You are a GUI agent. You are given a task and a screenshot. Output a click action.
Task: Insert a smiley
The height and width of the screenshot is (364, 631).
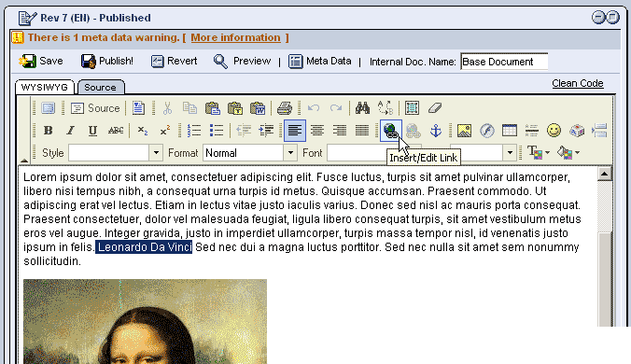pyautogui.click(x=554, y=131)
